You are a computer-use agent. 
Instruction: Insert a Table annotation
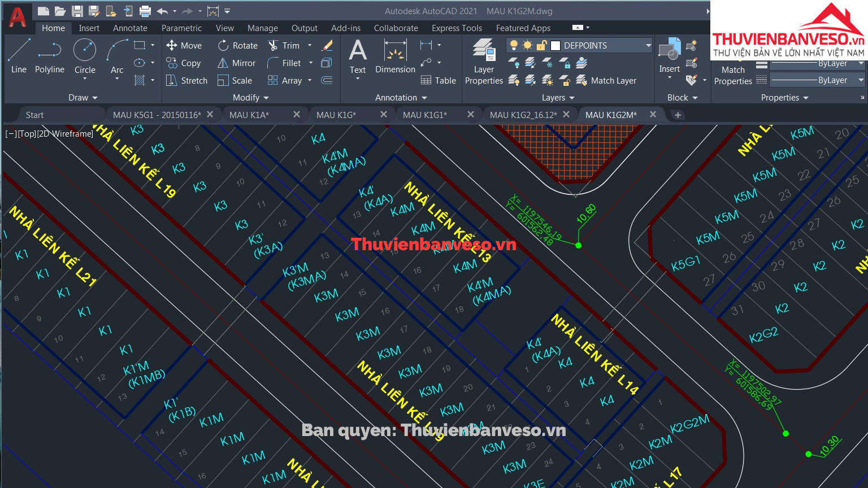pos(438,81)
